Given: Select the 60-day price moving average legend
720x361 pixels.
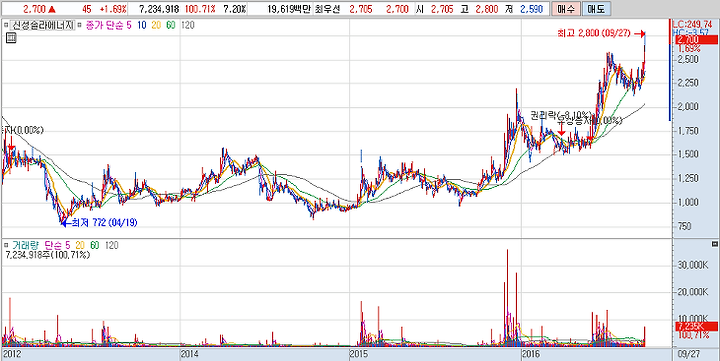Looking at the screenshot, I should 171,26.
